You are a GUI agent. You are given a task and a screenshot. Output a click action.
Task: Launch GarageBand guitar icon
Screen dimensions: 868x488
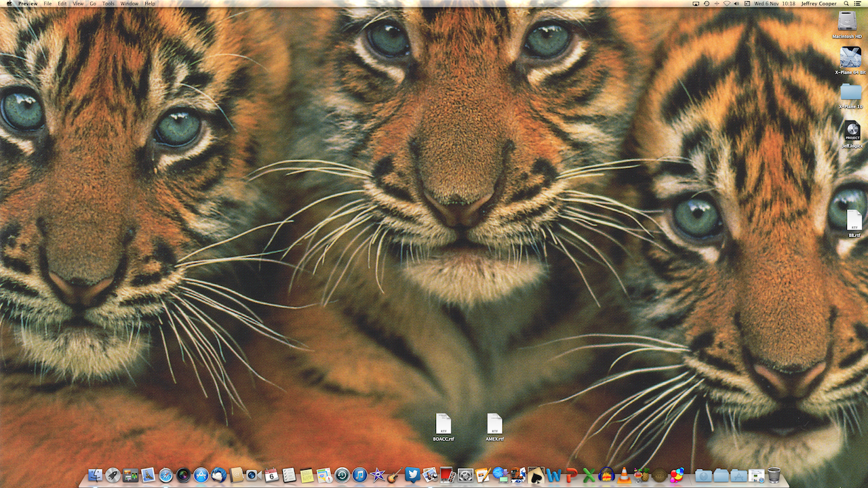point(395,475)
